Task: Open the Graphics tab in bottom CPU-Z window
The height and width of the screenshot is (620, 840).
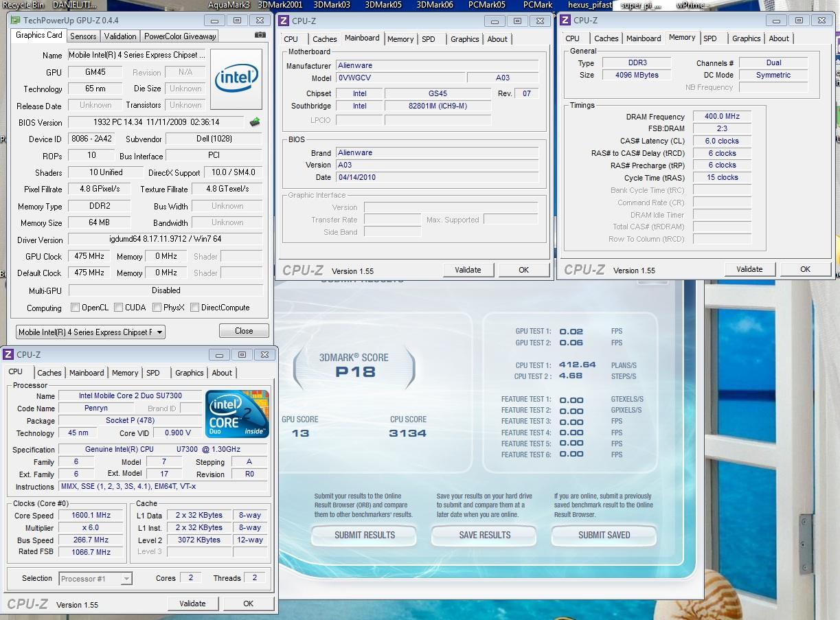Action: tap(190, 373)
